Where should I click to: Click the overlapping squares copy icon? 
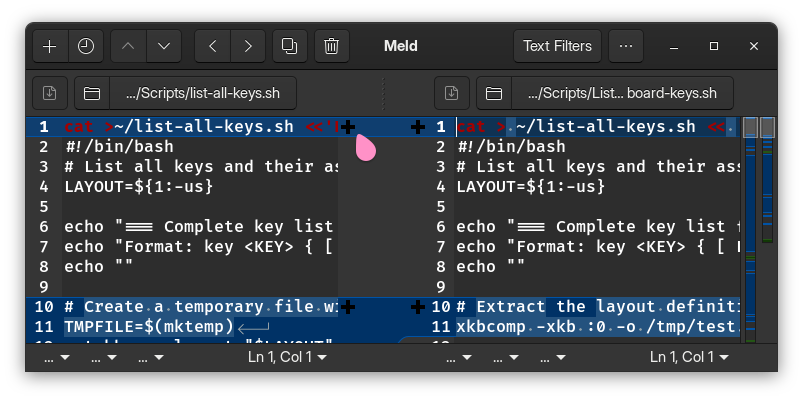coord(290,46)
